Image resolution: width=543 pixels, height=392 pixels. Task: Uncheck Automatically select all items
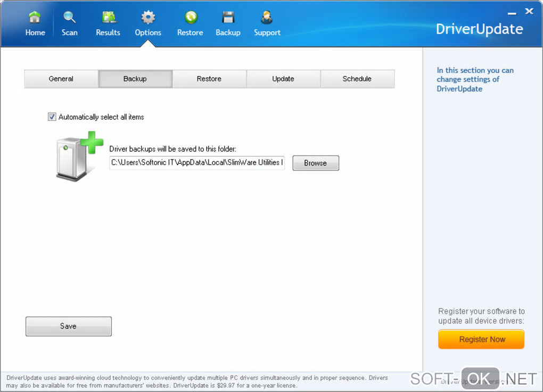52,117
